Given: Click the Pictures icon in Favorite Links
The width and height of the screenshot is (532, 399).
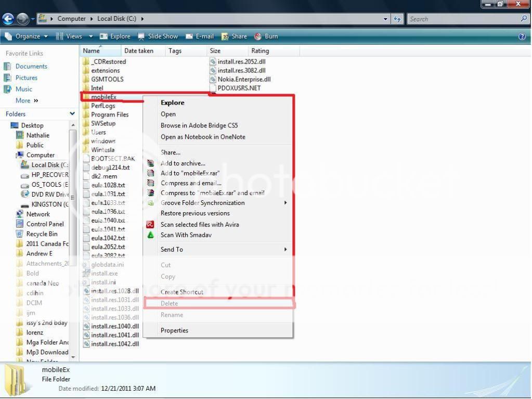Looking at the screenshot, I should [7, 78].
